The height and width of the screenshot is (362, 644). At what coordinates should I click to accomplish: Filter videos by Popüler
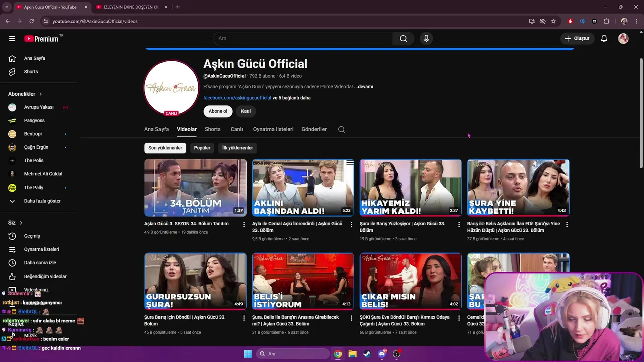click(202, 148)
